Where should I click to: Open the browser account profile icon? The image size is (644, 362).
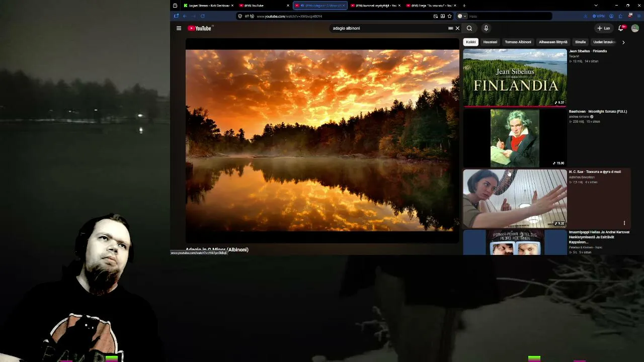(611, 16)
